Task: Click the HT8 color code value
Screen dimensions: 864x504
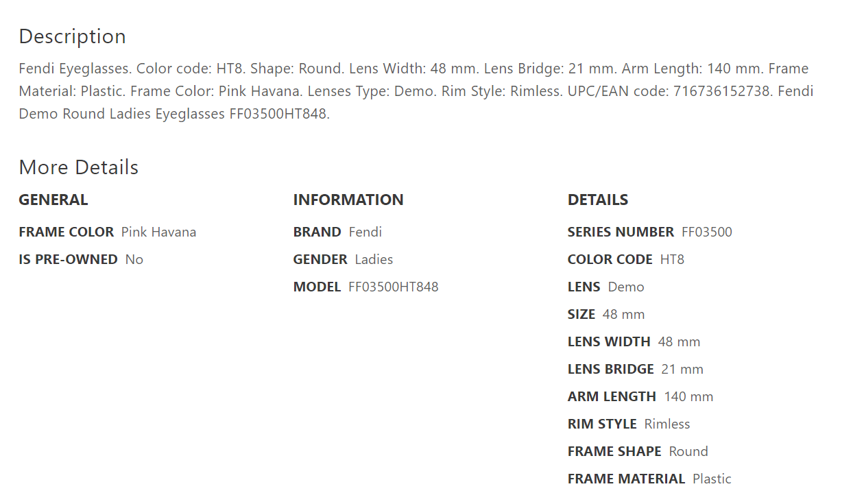Action: tap(672, 259)
